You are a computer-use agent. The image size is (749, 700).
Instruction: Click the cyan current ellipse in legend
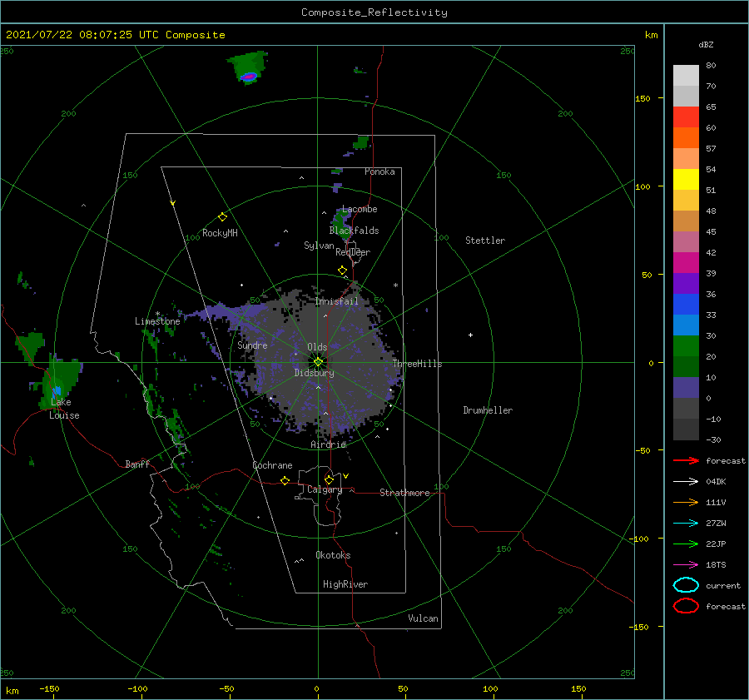pos(686,585)
